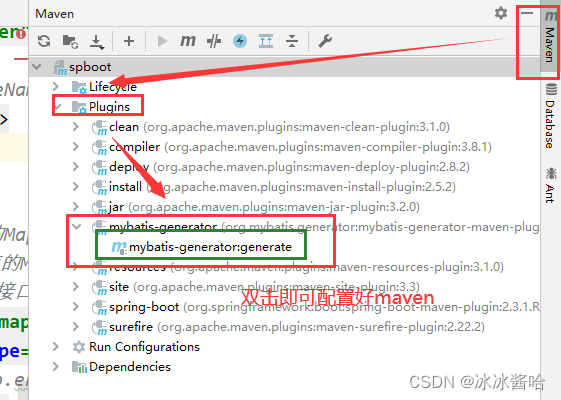The height and width of the screenshot is (400, 561).
Task: Open Maven panel gear options
Action: (x=501, y=13)
